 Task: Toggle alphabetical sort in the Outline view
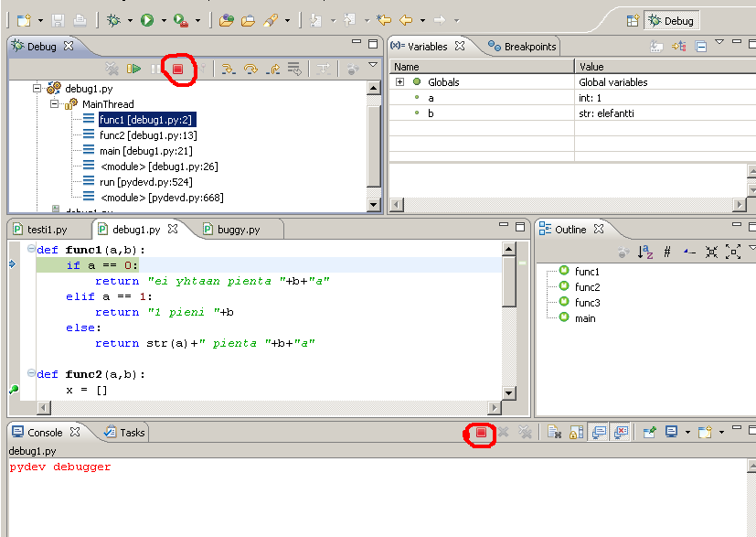645,252
